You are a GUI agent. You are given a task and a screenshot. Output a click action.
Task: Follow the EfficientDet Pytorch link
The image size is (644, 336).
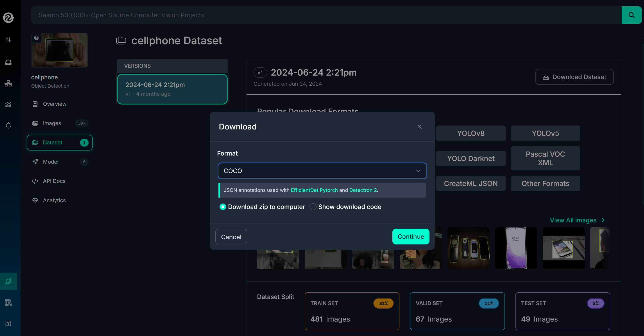[314, 190]
